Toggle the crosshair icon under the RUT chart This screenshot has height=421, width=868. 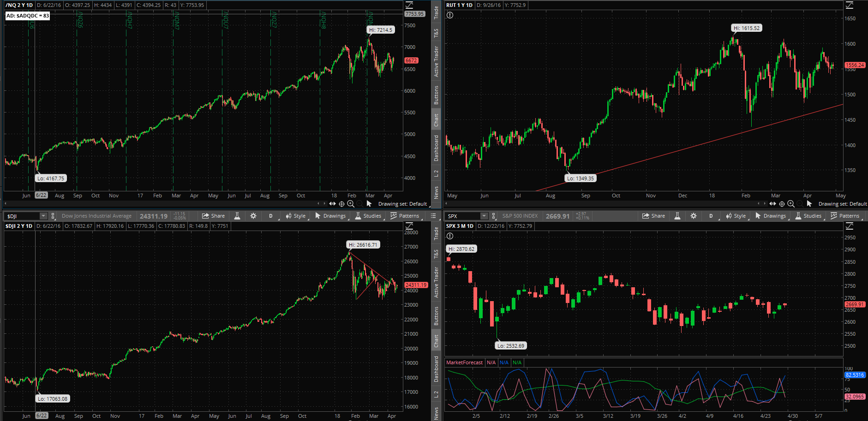[x=782, y=203]
